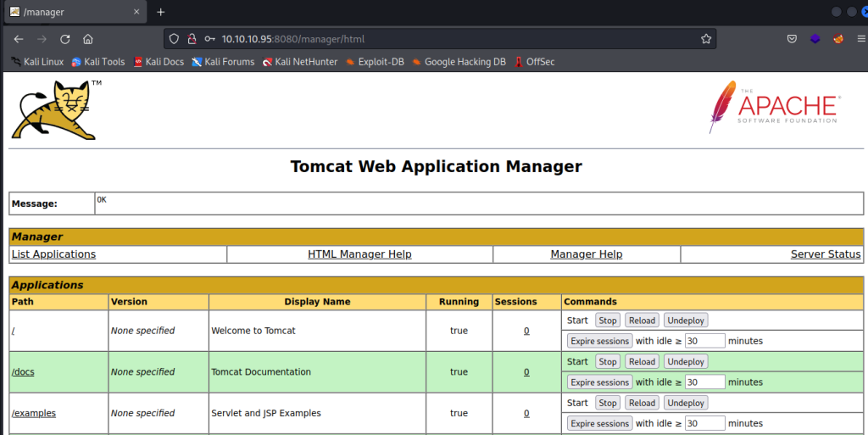868x435 pixels.
Task: Click the browser back arrow
Action: tap(19, 39)
